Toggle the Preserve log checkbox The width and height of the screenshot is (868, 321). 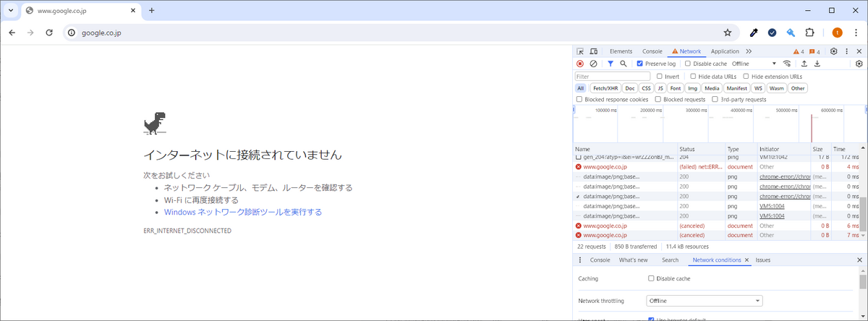(639, 64)
